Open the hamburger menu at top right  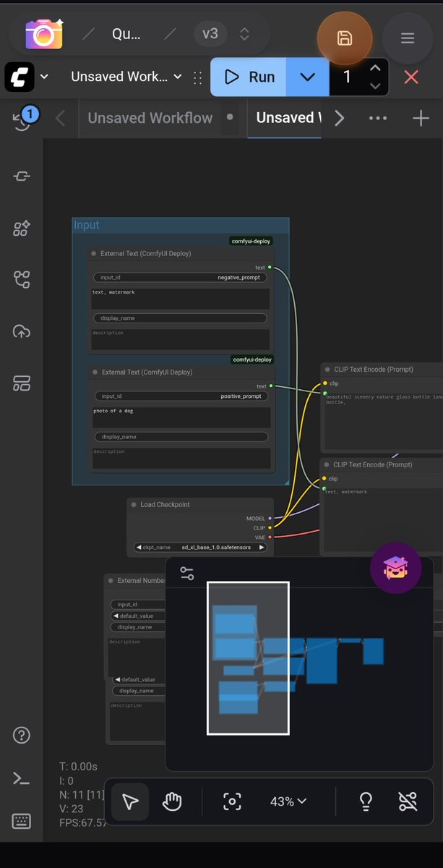408,38
